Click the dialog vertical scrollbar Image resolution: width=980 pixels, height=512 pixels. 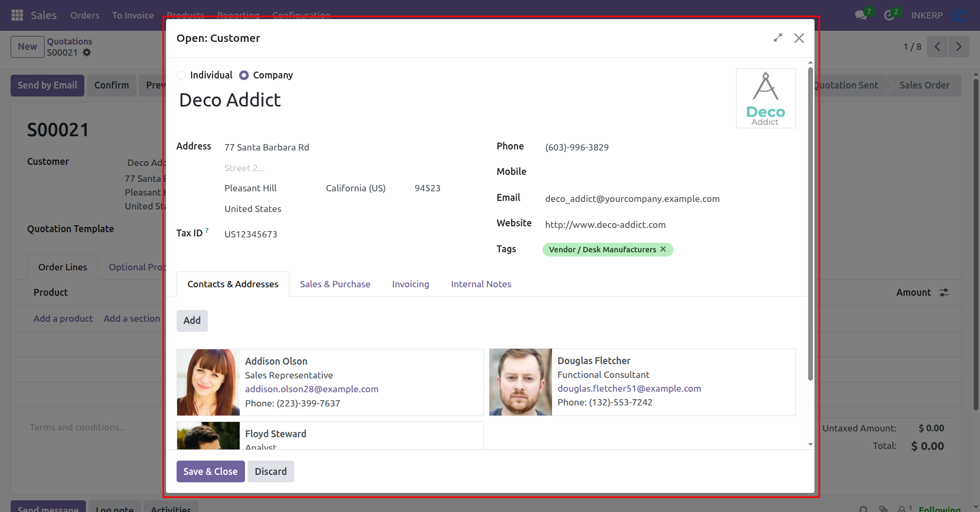coord(810,223)
